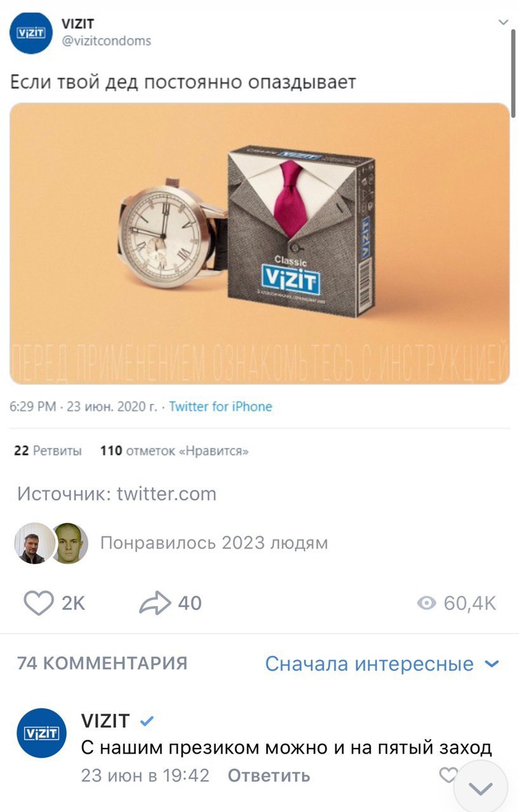The height and width of the screenshot is (812, 519).
Task: Open the condom box and watch image
Action: (x=259, y=244)
